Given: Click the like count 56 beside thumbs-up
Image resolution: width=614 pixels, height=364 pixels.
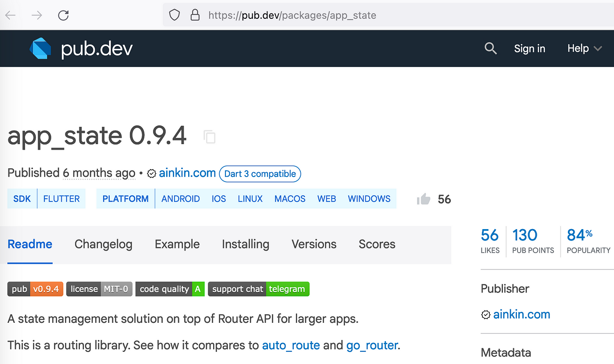Looking at the screenshot, I should [x=444, y=199].
